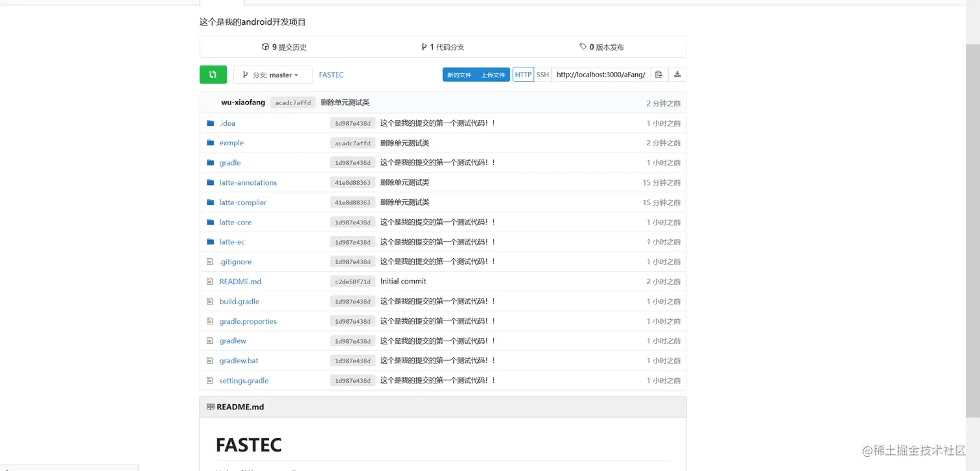Open the FASTEC breadcrumb link
The height and width of the screenshot is (471, 980).
(x=331, y=75)
